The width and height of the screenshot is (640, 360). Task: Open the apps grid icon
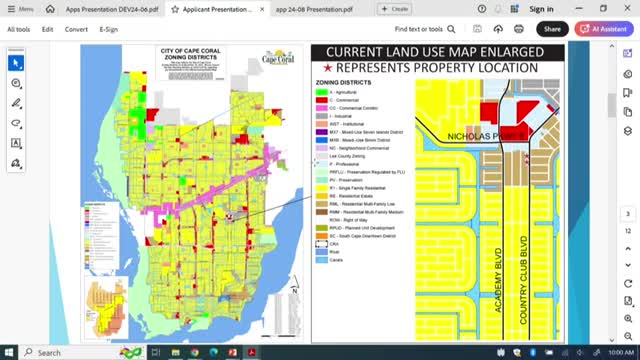(514, 9)
